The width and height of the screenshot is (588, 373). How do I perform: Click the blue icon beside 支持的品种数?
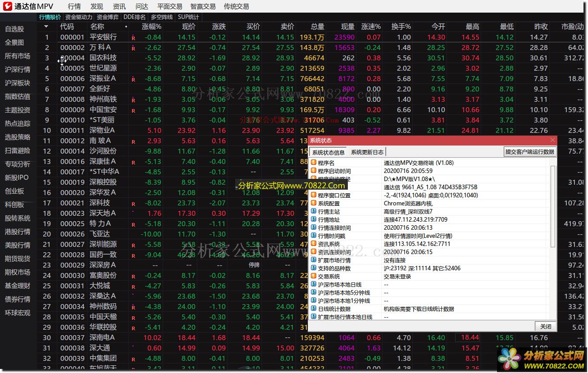(x=314, y=268)
